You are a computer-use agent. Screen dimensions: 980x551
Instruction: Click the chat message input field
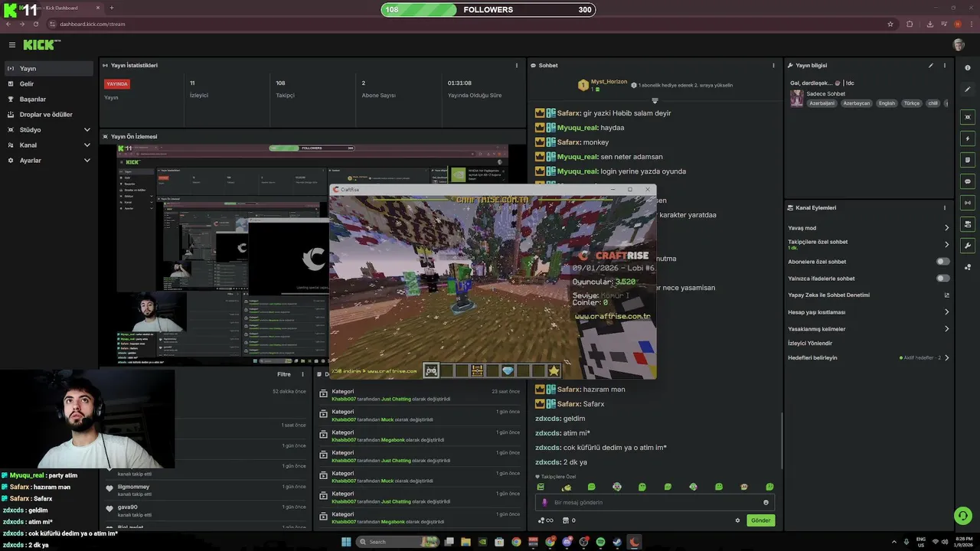655,503
